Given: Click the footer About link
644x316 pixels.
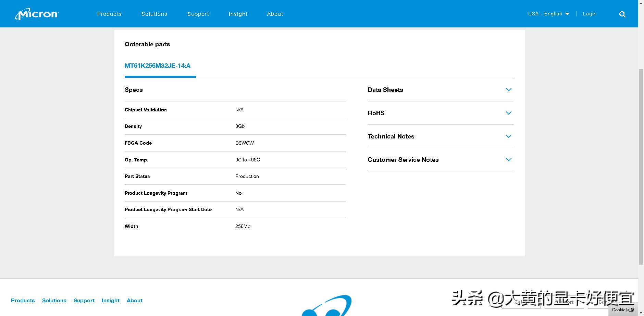Looking at the screenshot, I should point(135,301).
